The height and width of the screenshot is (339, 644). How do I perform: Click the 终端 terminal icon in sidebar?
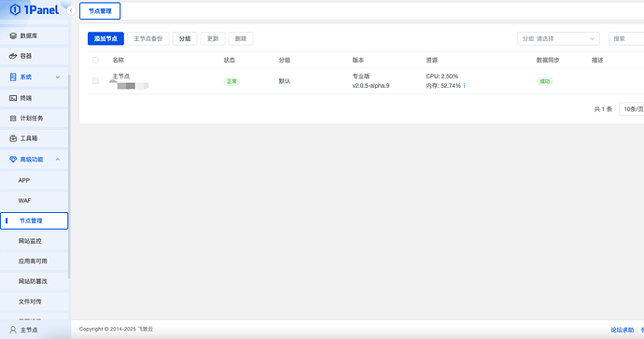click(13, 98)
